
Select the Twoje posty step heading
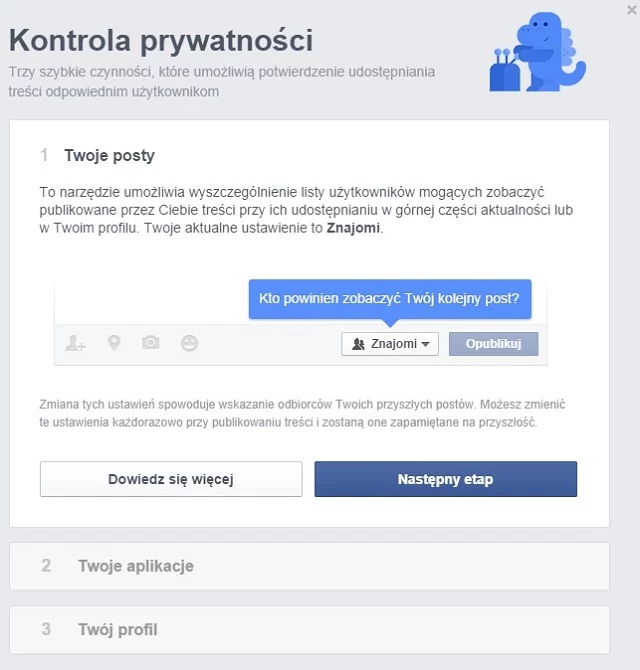[x=109, y=156]
